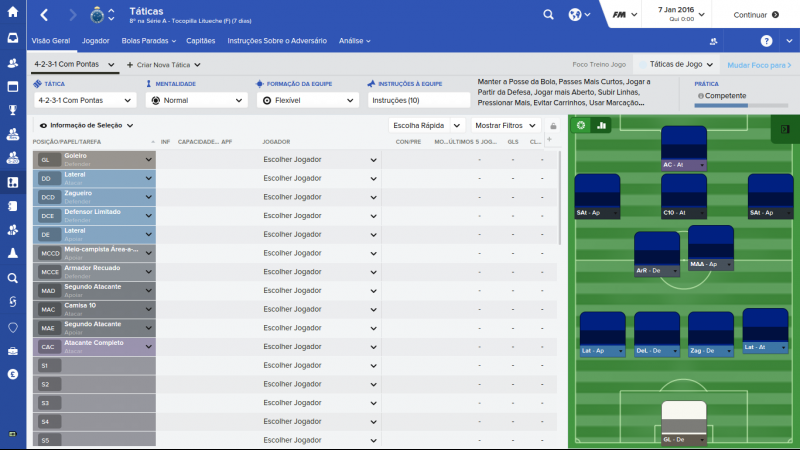Click the back navigation arrow
The height and width of the screenshot is (450, 800).
point(45,16)
